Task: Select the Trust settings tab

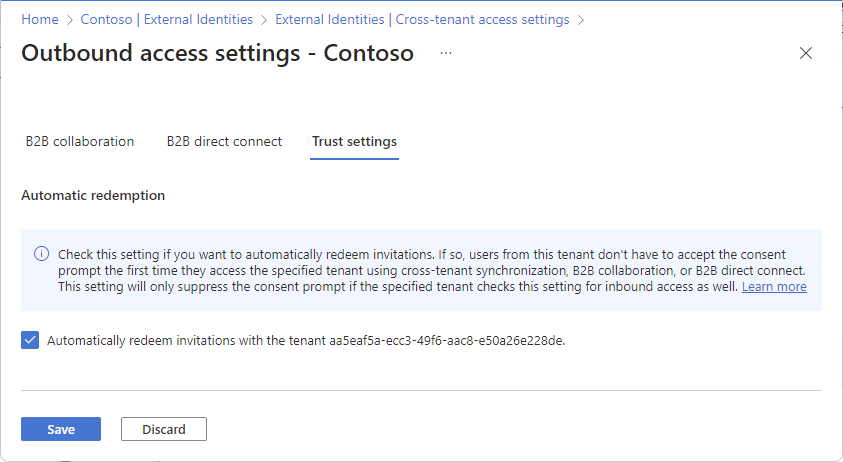Action: coord(354,142)
